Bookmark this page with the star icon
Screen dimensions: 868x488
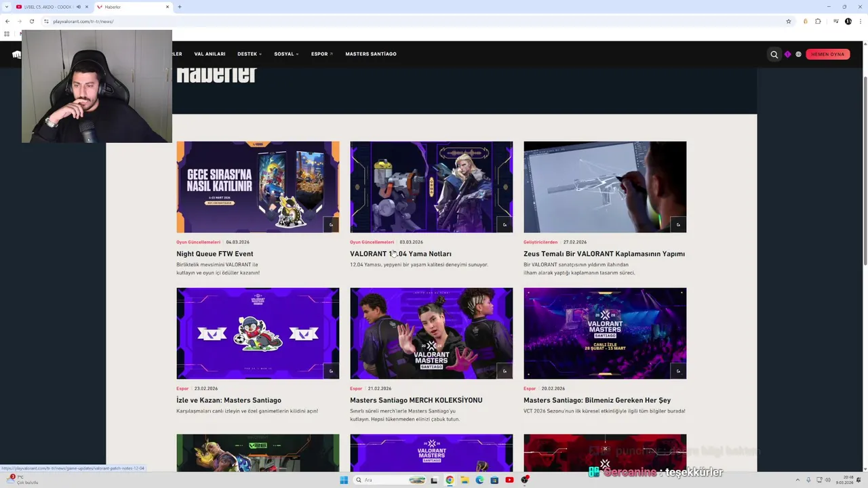pos(789,21)
